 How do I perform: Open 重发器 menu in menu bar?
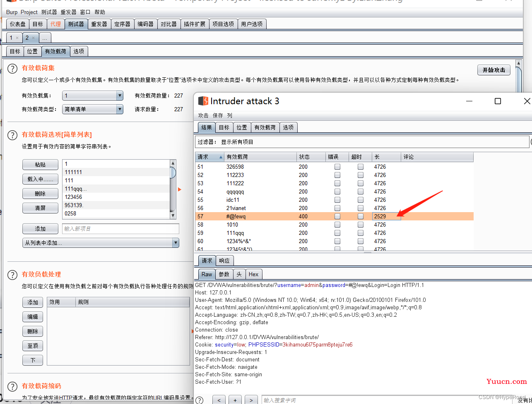68,12
